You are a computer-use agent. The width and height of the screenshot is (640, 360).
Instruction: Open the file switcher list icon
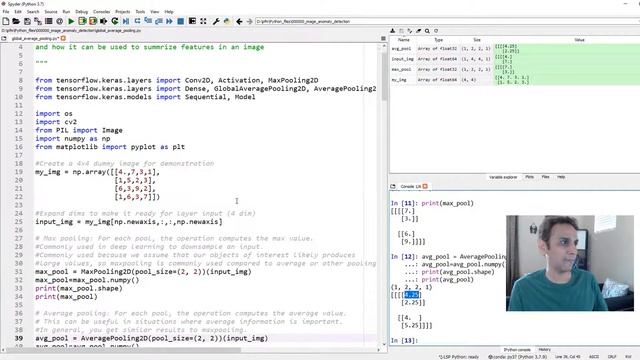49,21
